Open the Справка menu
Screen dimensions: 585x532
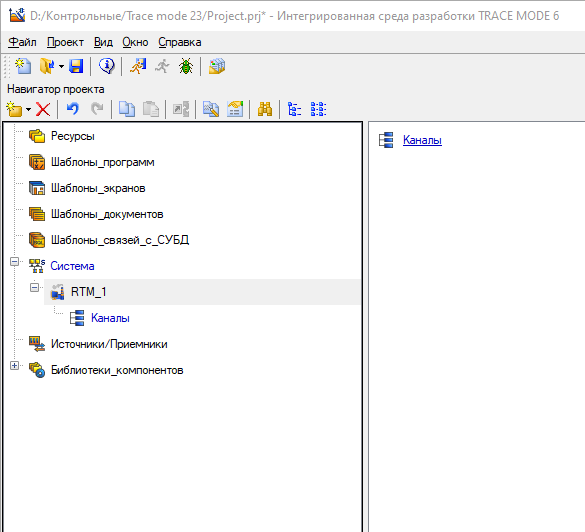[x=179, y=42]
